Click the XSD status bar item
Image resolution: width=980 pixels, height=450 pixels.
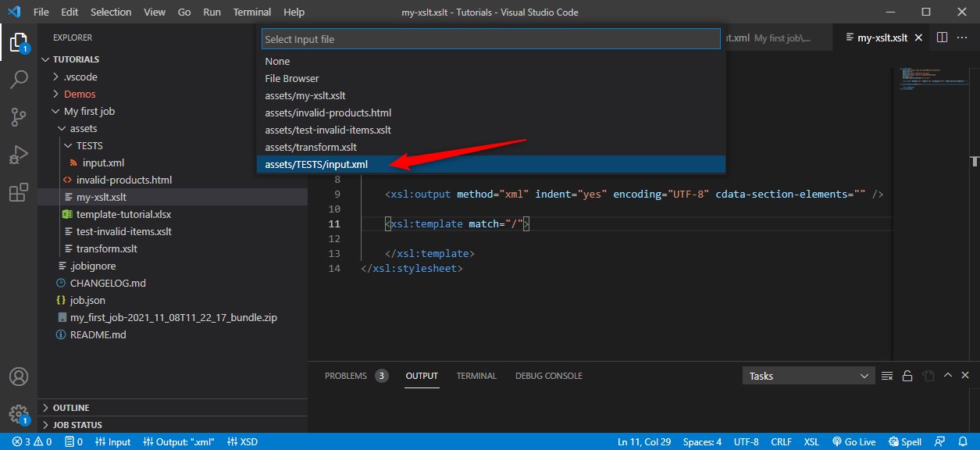pos(242,441)
